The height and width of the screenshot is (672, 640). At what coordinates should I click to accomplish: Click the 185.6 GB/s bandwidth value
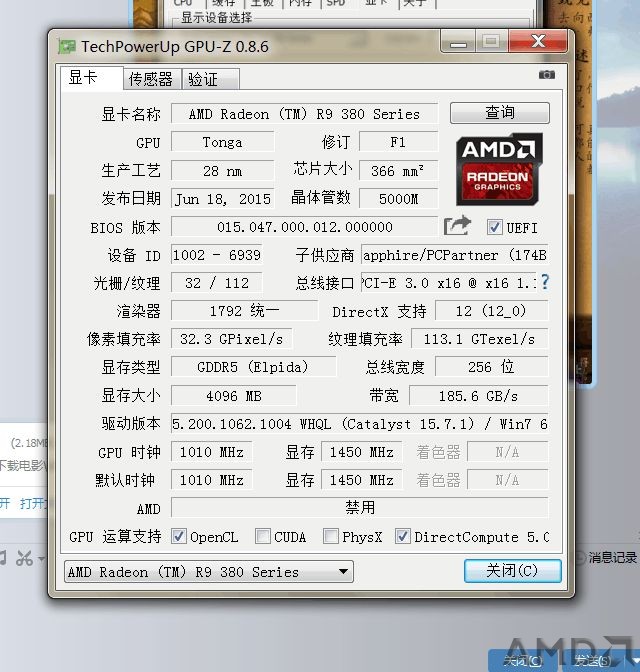pos(479,396)
